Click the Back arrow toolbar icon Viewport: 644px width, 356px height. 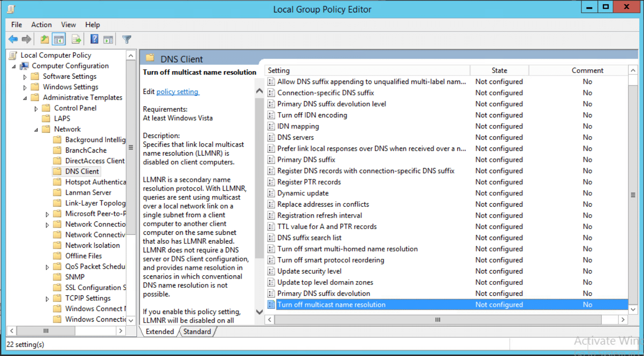click(13, 39)
